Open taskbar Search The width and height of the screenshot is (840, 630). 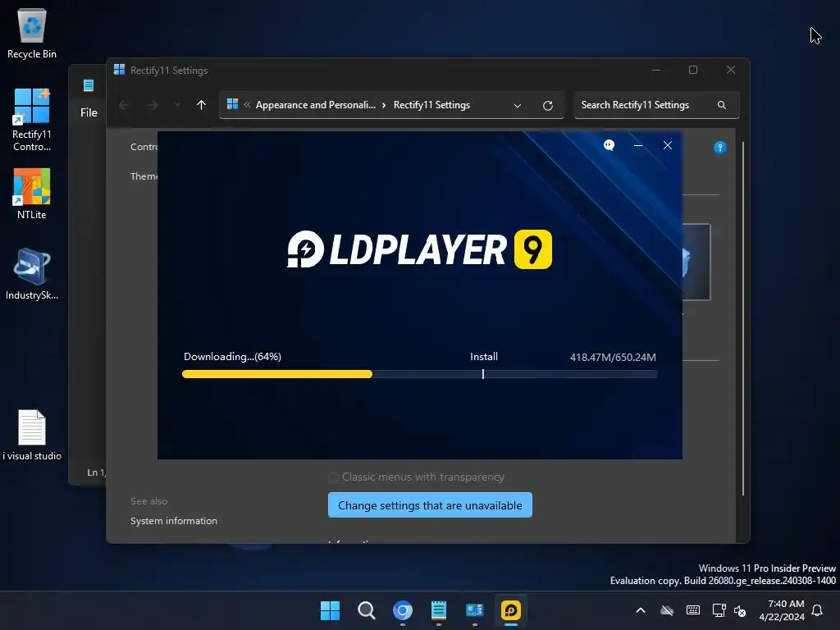point(367,610)
